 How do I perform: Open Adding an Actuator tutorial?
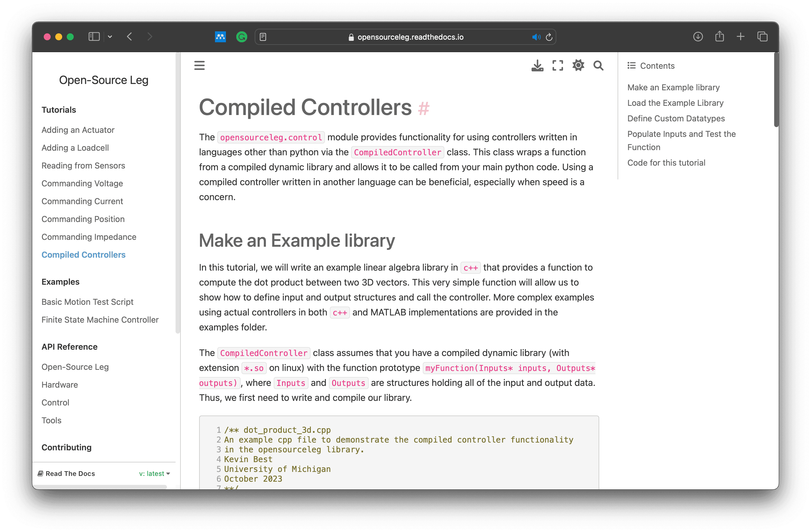(78, 130)
